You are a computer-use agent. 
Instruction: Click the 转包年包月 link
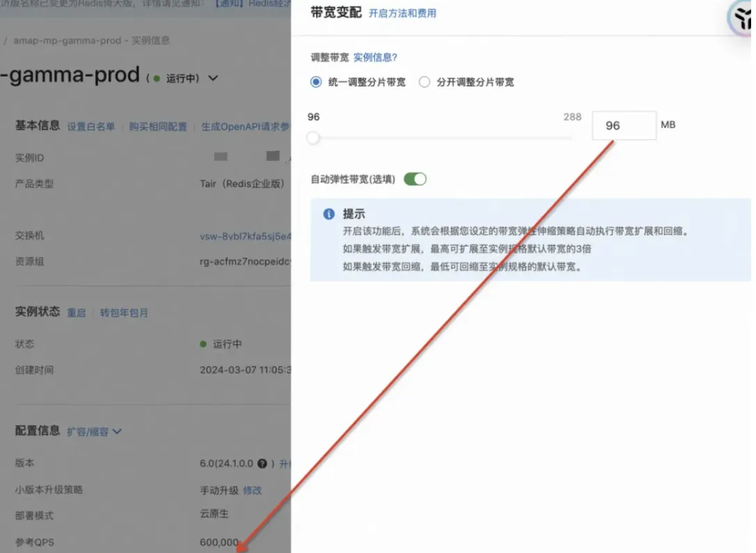click(x=124, y=313)
